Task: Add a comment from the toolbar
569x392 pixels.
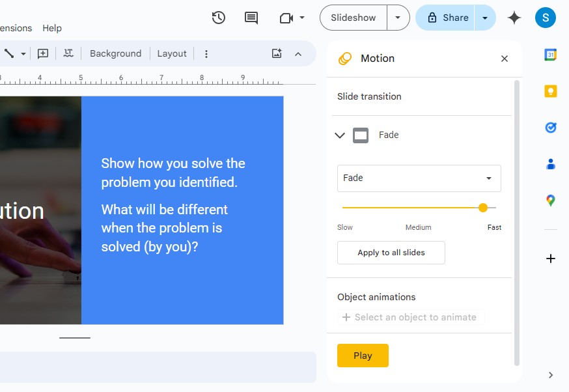Action: click(x=43, y=53)
